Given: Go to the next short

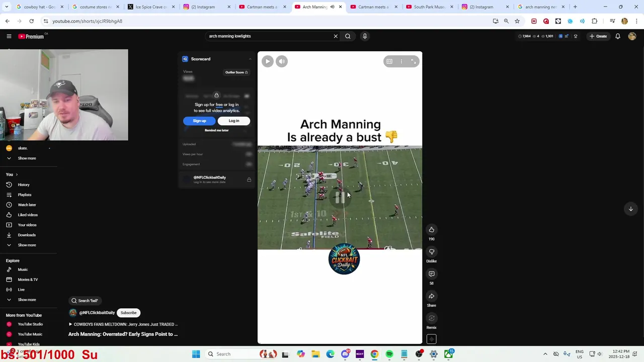Looking at the screenshot, I should 630,209.
